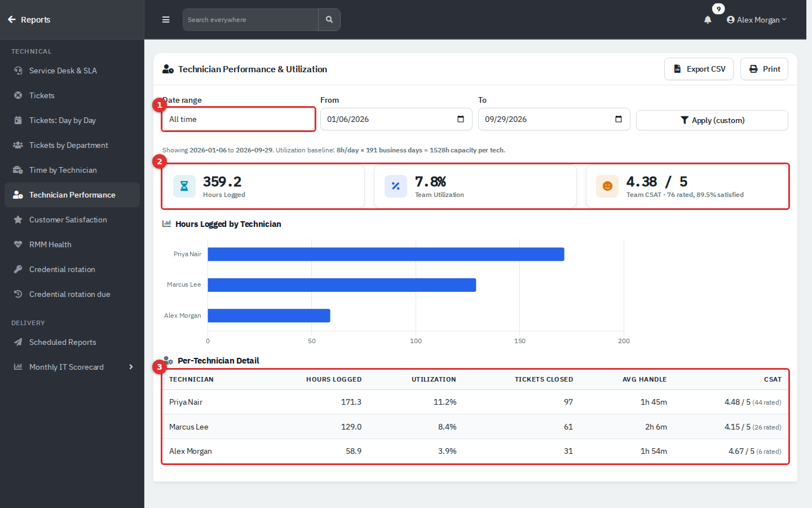Click the Service Desk & SLA headset icon
The width and height of the screenshot is (812, 508).
(x=18, y=71)
